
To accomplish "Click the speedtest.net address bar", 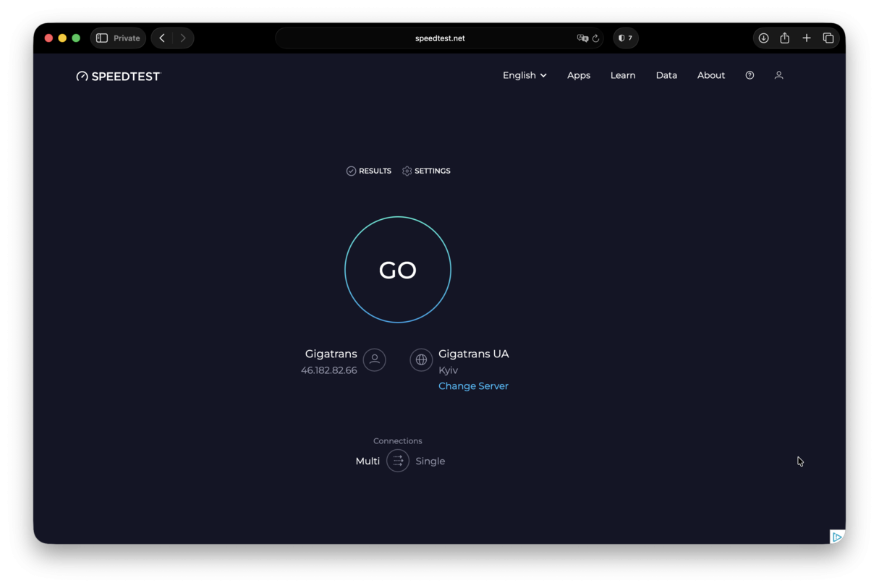I will click(439, 38).
